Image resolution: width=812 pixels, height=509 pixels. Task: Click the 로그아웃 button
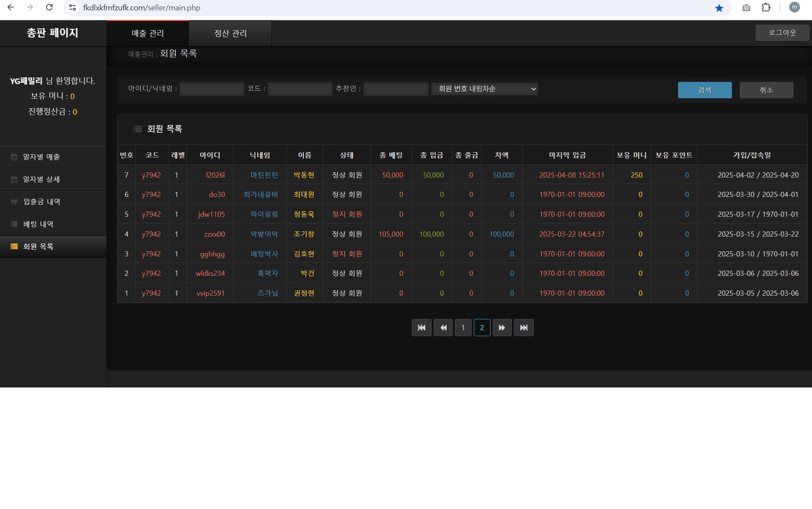tap(782, 33)
